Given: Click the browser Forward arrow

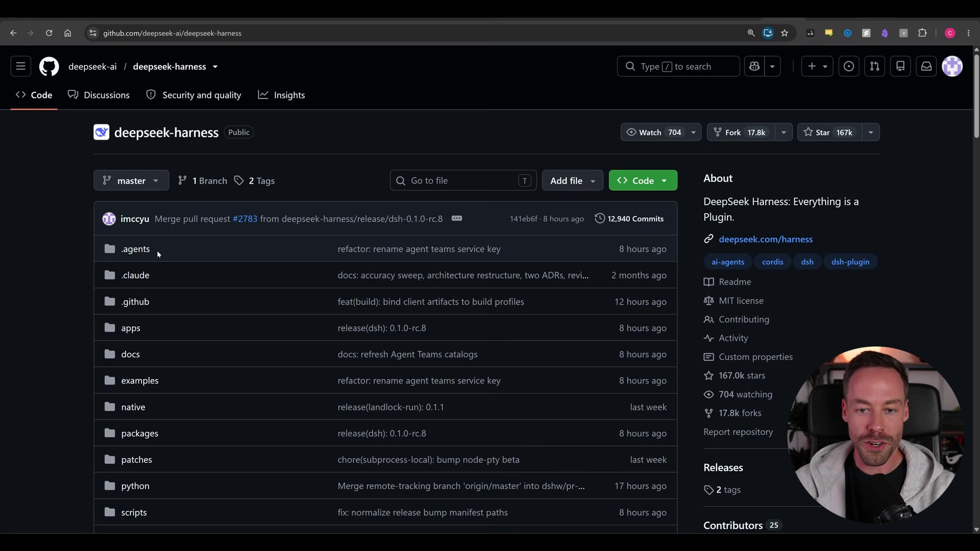Looking at the screenshot, I should point(31,33).
